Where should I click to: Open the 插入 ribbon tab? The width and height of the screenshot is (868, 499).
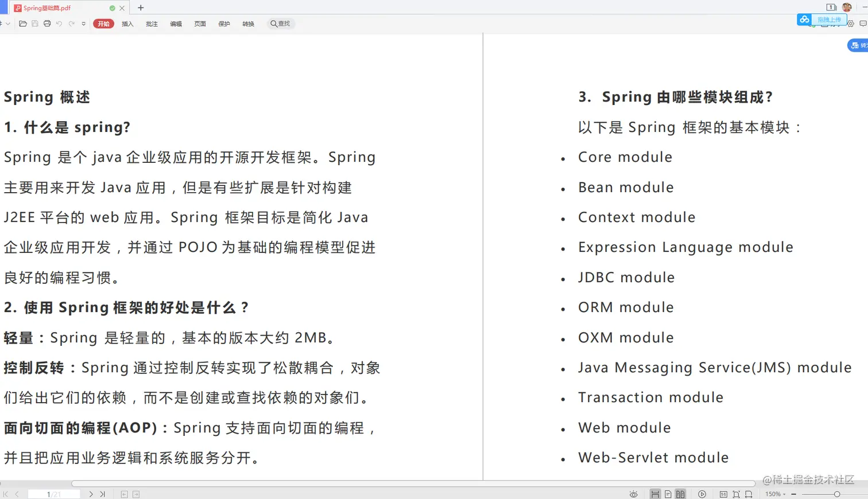pyautogui.click(x=127, y=24)
